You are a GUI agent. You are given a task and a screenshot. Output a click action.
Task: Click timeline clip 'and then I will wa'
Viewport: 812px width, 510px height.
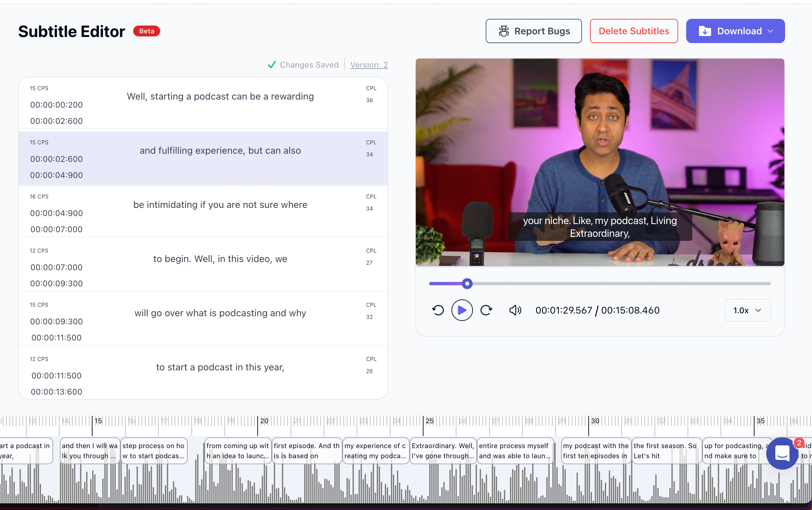[x=90, y=451]
